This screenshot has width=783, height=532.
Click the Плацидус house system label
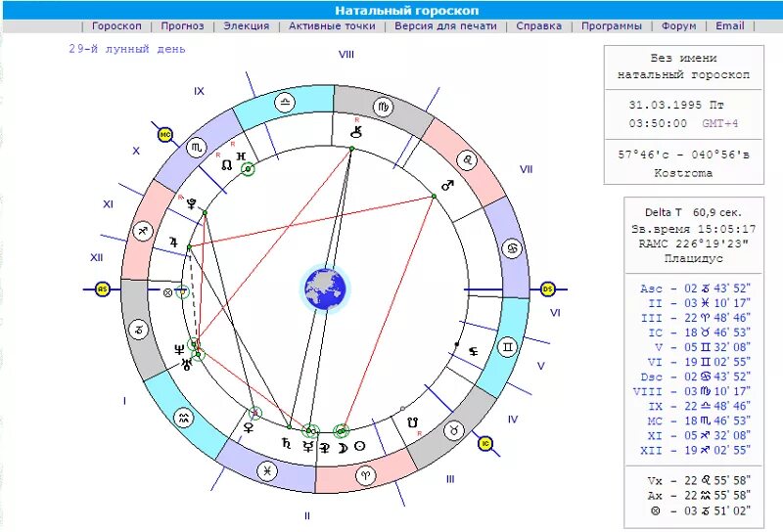[x=693, y=258]
